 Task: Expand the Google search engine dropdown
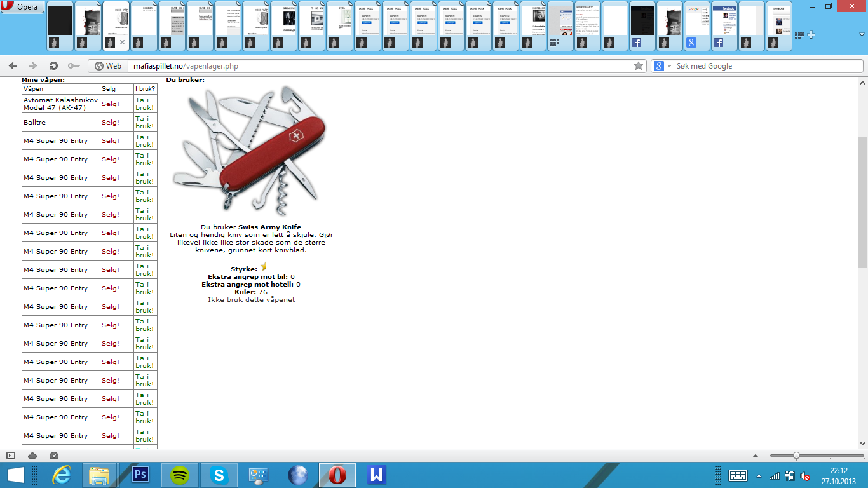[x=669, y=66]
